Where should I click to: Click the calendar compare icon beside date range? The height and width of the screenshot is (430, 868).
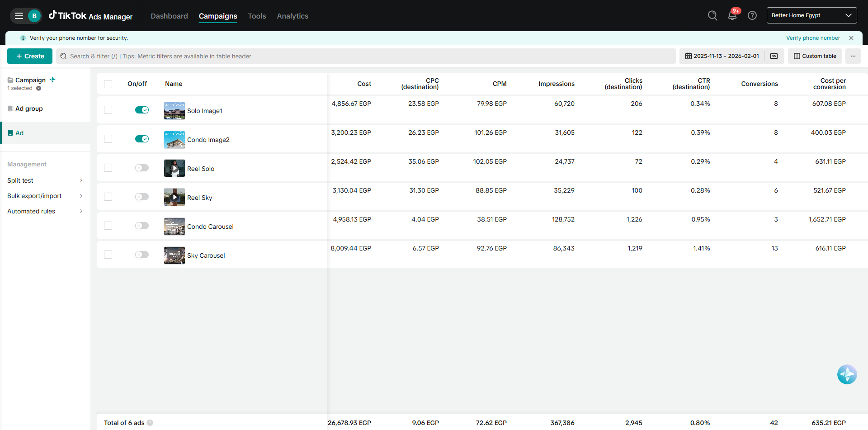point(774,56)
